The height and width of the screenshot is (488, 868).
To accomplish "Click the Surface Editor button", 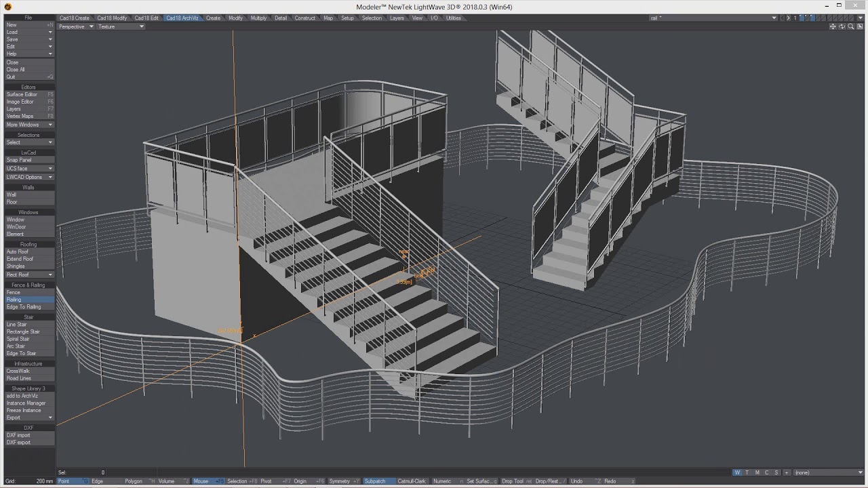I will coord(29,94).
